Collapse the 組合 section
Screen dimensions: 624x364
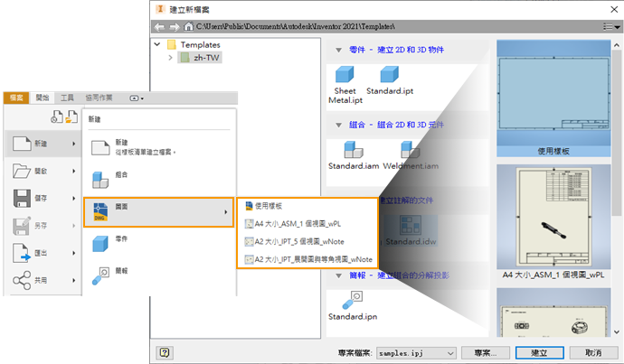click(338, 126)
